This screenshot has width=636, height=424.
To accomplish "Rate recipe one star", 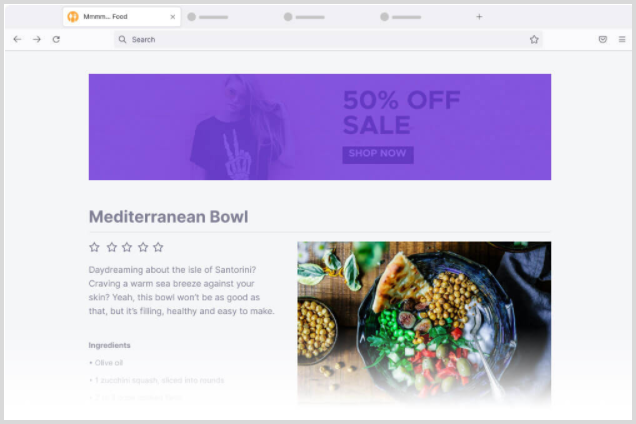I will pyautogui.click(x=94, y=247).
